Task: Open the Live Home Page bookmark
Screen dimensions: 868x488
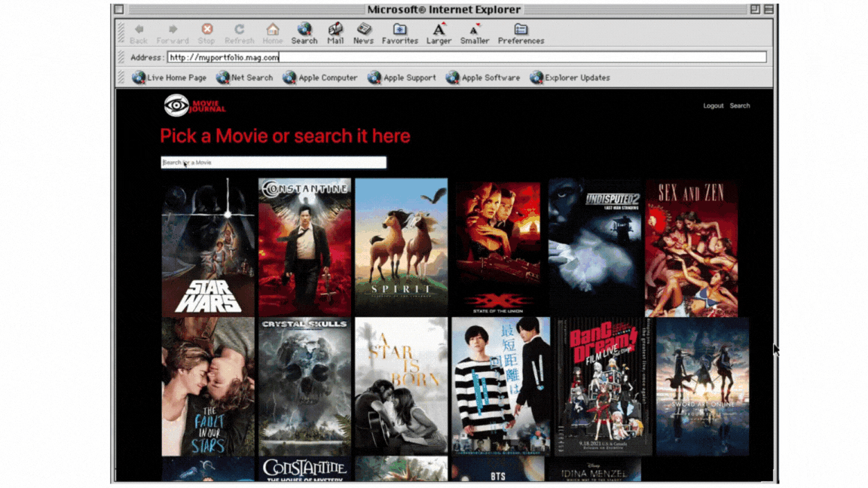Action: (x=170, y=78)
